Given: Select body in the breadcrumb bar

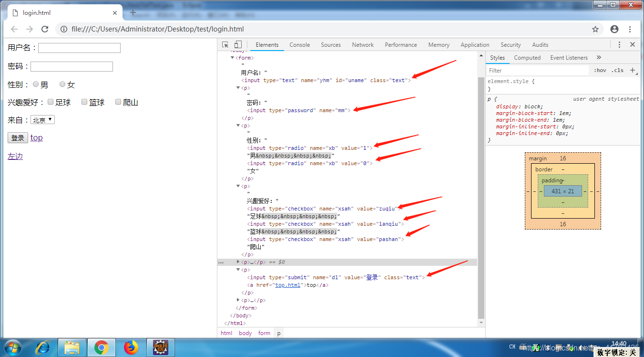Looking at the screenshot, I should coord(245,333).
